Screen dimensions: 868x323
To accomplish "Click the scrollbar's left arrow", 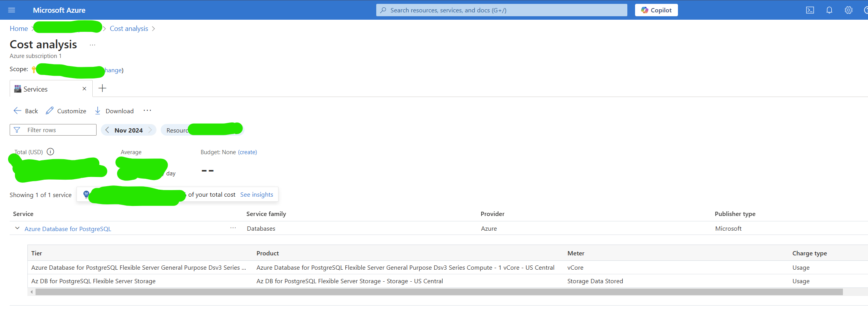I will (32, 292).
